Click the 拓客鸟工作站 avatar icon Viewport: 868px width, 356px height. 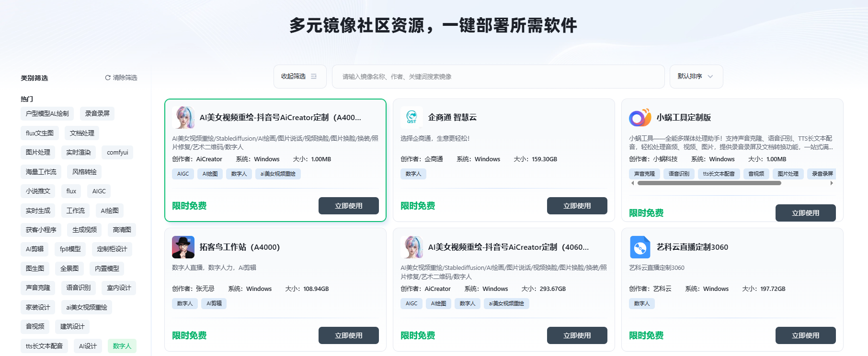coord(183,247)
